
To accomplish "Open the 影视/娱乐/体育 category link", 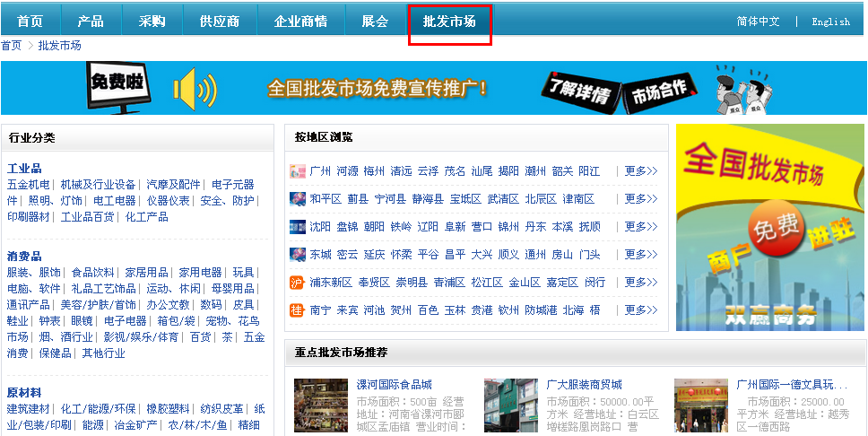I will click(141, 336).
